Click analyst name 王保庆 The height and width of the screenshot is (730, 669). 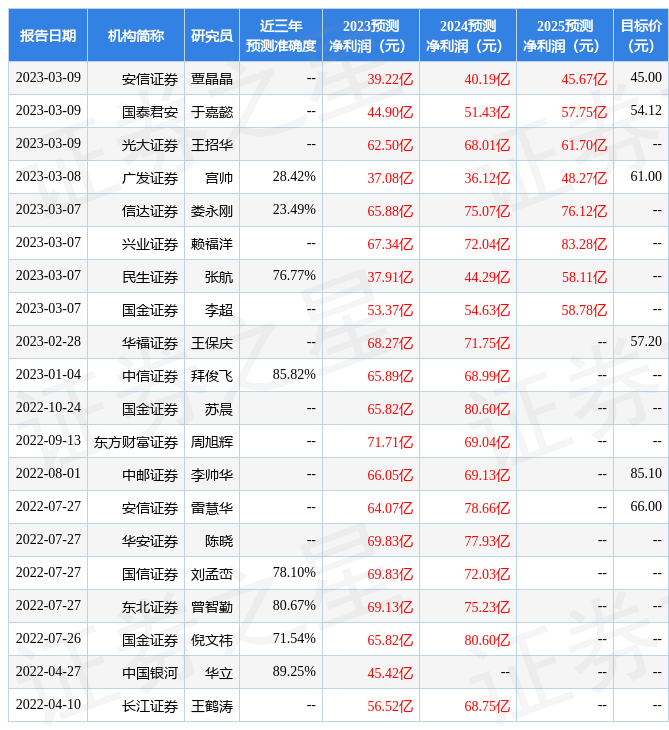tap(212, 344)
